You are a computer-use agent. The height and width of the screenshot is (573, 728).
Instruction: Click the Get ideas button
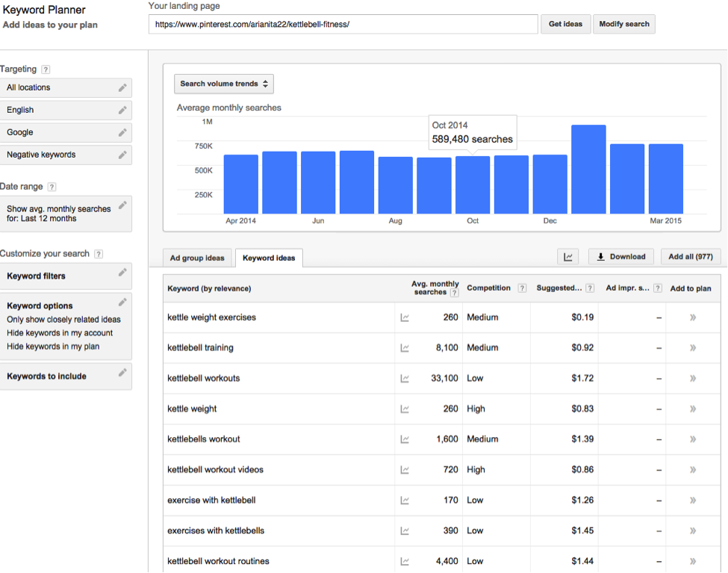(x=565, y=23)
